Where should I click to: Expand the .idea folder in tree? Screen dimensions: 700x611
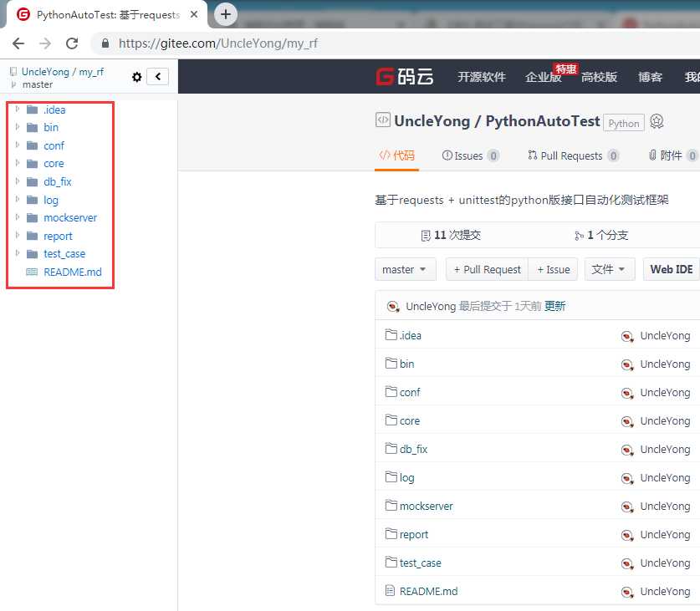18,109
